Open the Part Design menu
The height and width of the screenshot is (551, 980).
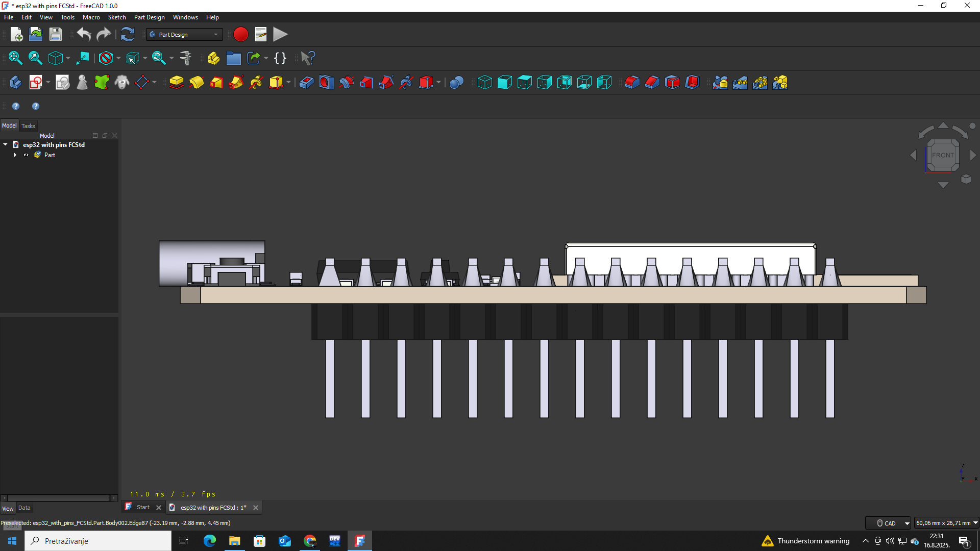tap(149, 17)
